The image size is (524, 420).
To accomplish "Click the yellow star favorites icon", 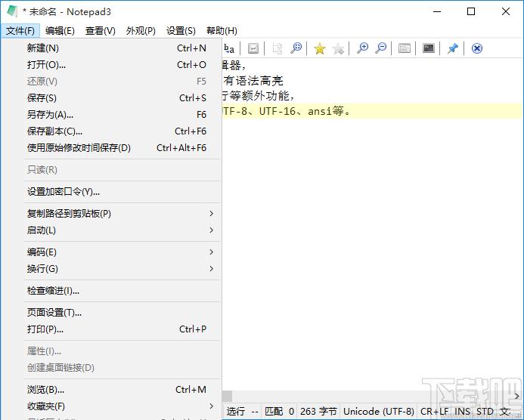I will [320, 49].
